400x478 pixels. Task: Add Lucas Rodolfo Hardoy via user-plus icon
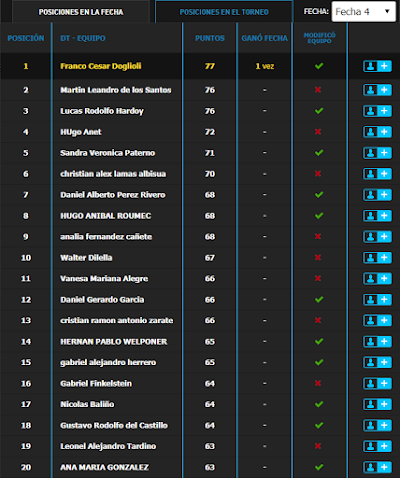(x=377, y=111)
